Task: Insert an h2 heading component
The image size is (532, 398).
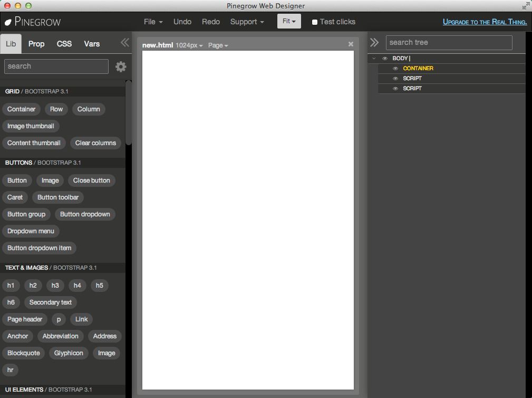Action: tap(33, 286)
